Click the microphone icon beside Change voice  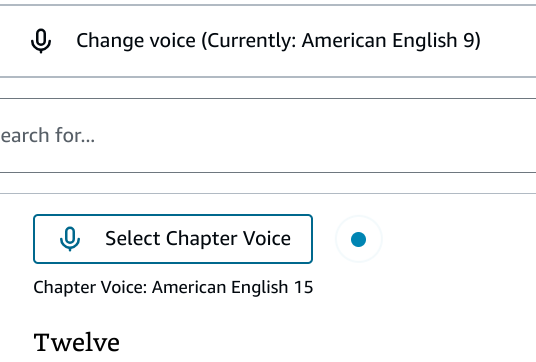coord(41,41)
